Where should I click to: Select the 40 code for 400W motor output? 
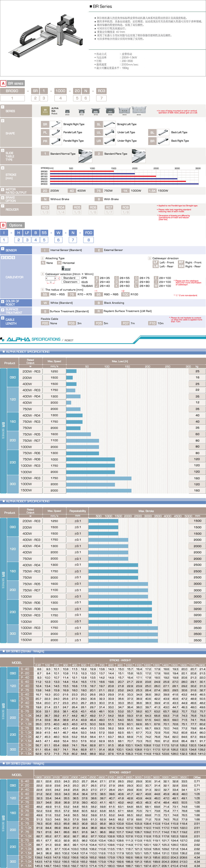click(72, 191)
